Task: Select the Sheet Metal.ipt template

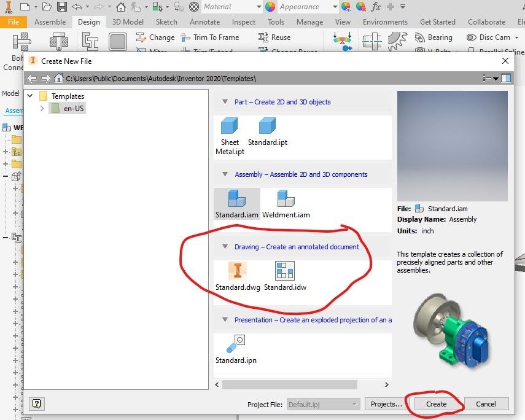Action: pyautogui.click(x=230, y=136)
